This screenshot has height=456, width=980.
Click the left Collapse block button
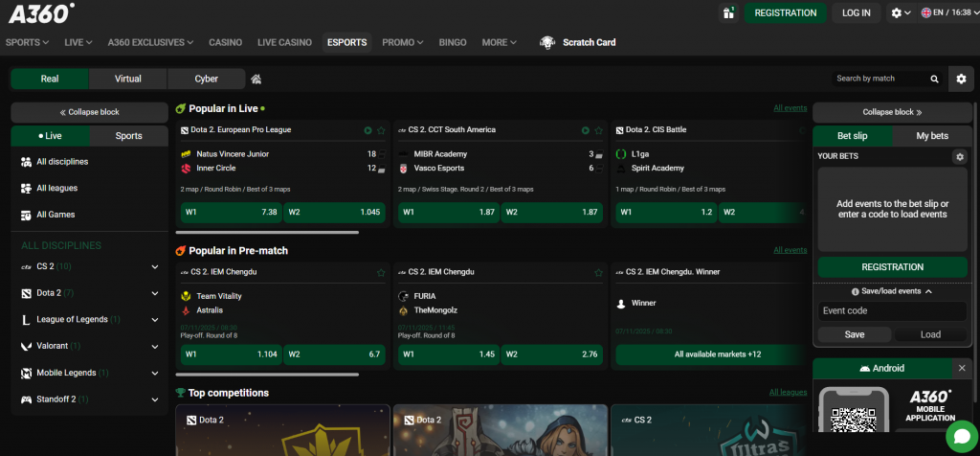(89, 113)
